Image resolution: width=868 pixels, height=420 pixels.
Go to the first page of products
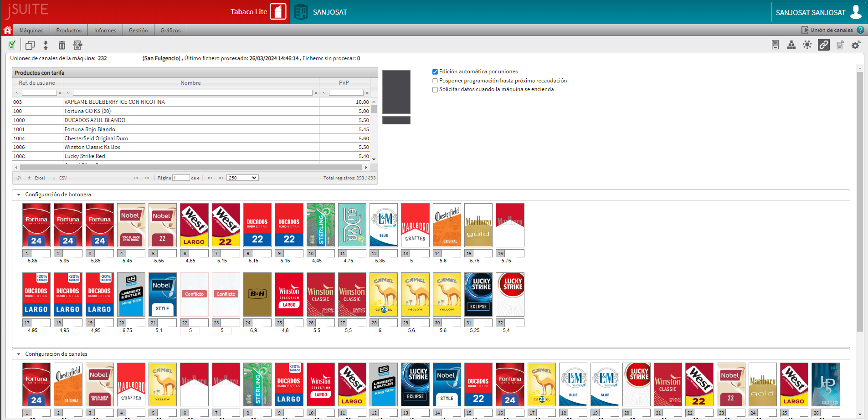pyautogui.click(x=136, y=178)
